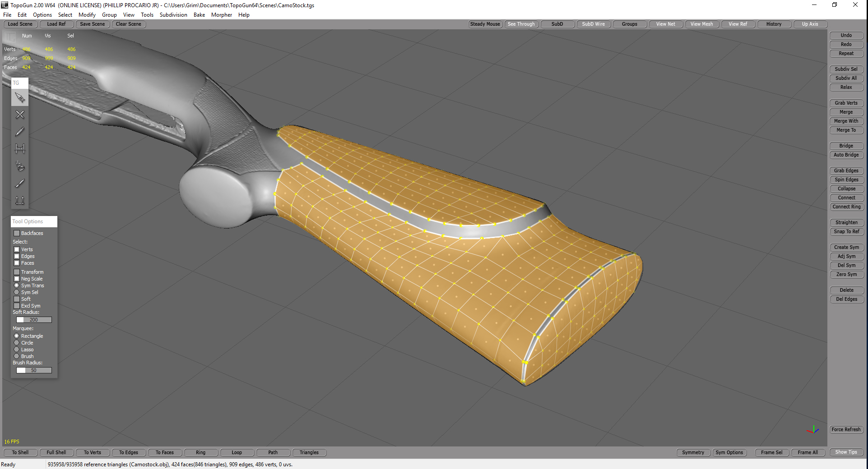Select the Simple Create crossed-lines tool
Screen dimensions: 868x469
(20, 115)
